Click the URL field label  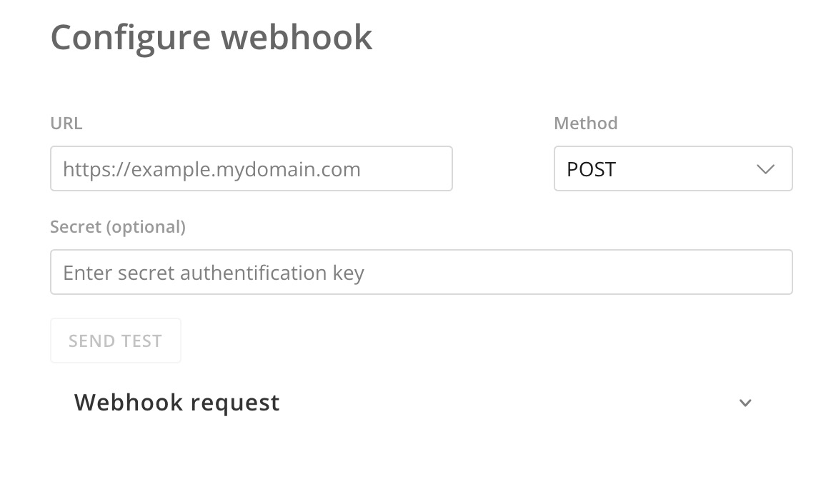(x=66, y=123)
